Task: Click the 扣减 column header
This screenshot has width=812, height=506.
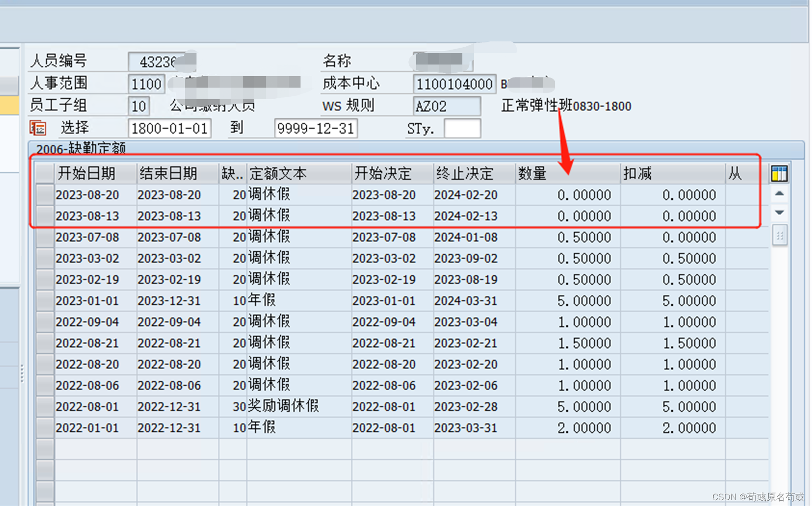Action: (673, 173)
